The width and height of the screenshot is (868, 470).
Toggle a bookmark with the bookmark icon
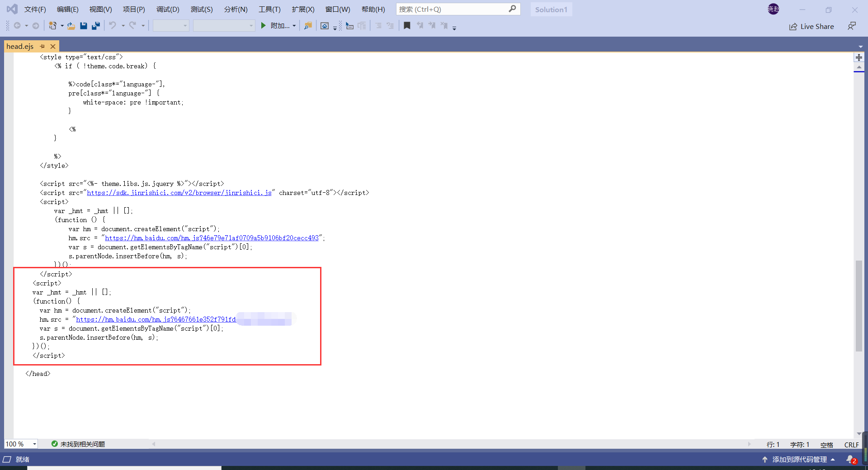pos(407,26)
